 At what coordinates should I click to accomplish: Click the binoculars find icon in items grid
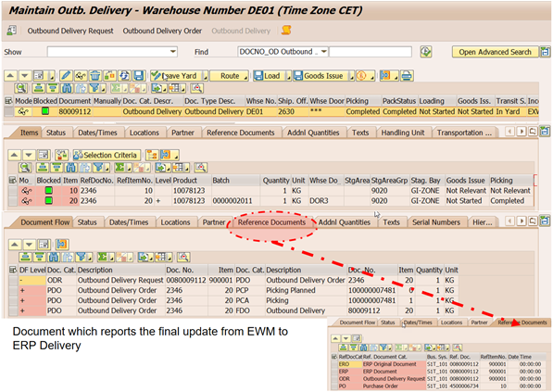(x=70, y=168)
